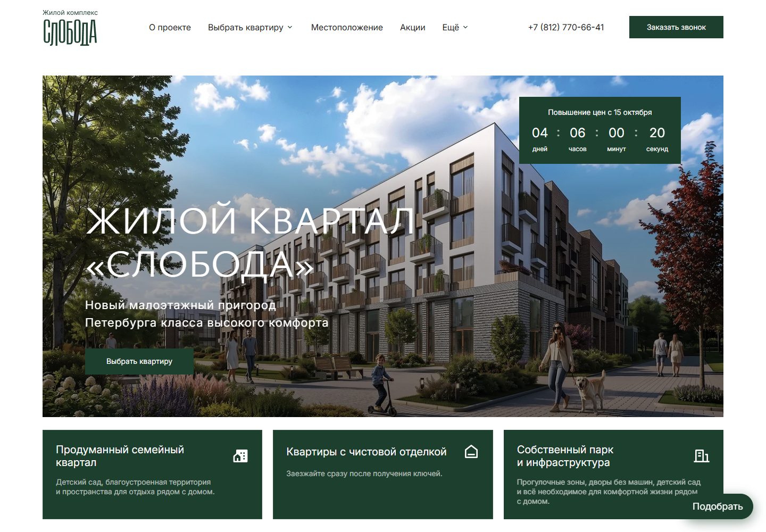Click the 'Заказать звонок' button
The height and width of the screenshot is (532, 766).
676,27
